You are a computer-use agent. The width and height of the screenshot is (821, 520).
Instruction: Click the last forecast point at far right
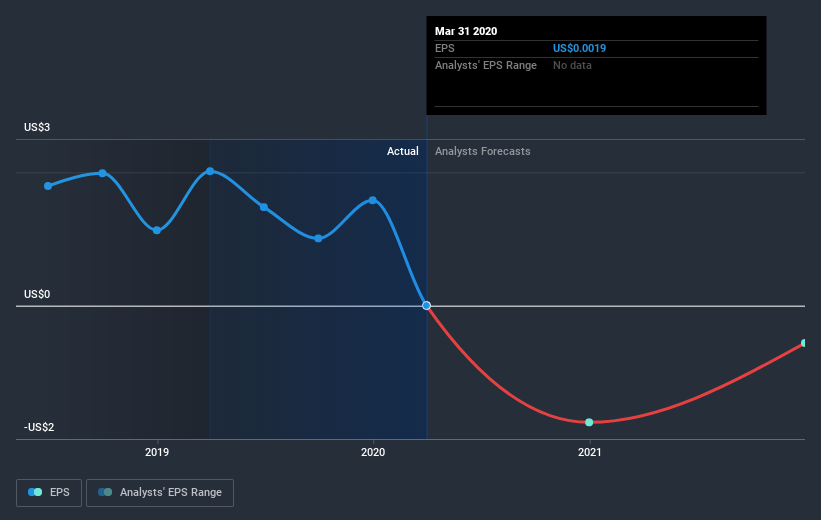click(x=804, y=343)
